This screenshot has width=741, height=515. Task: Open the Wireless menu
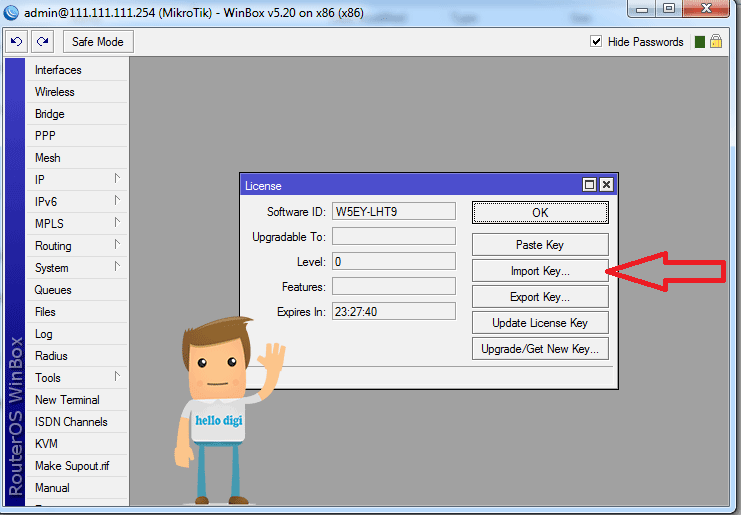pyautogui.click(x=77, y=92)
